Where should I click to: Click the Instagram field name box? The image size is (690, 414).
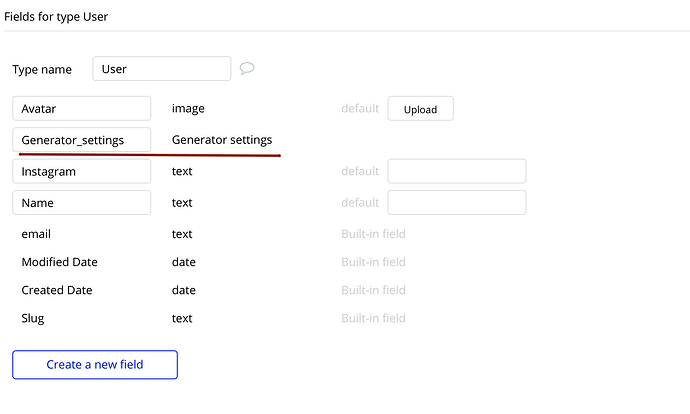coord(82,172)
